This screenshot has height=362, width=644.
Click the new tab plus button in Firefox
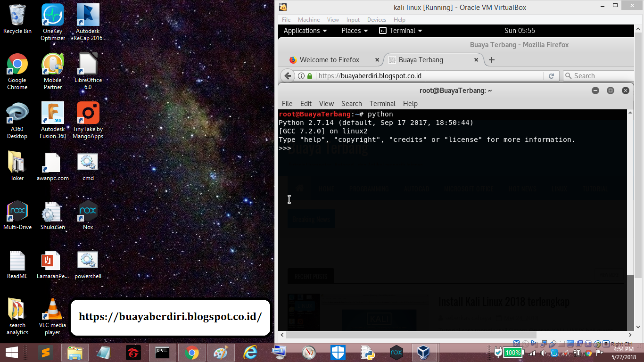pos(492,60)
